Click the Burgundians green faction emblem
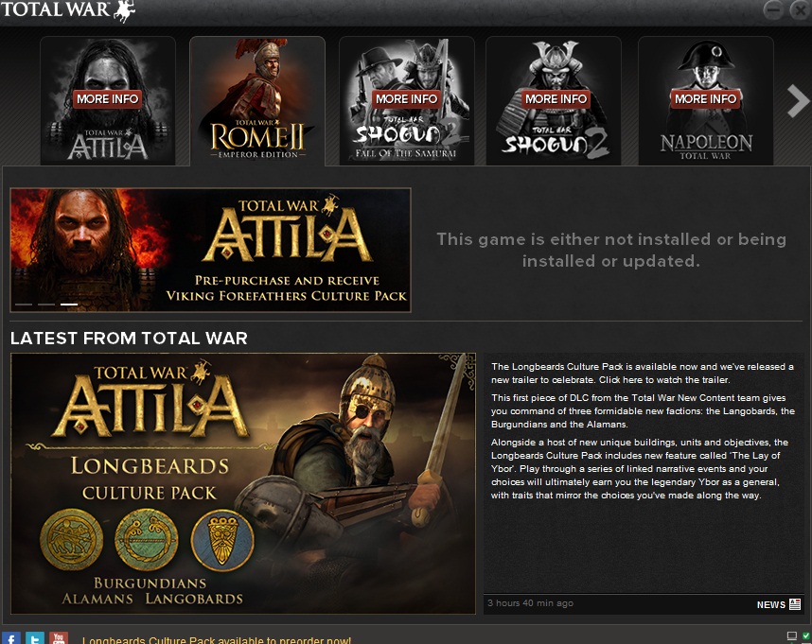 click(x=147, y=539)
